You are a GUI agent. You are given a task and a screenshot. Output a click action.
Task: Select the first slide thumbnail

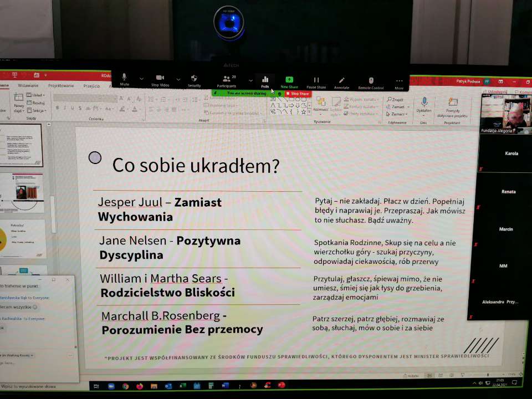(x=21, y=145)
